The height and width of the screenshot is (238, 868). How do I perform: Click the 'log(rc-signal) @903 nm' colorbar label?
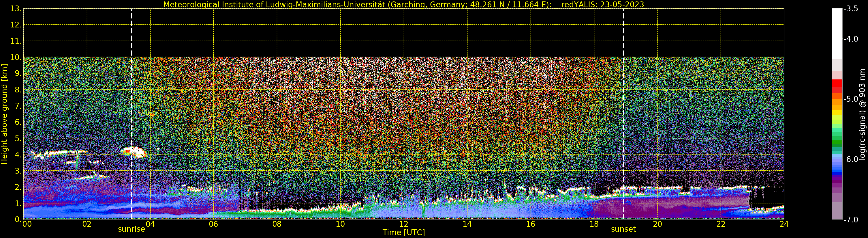pyautogui.click(x=862, y=114)
